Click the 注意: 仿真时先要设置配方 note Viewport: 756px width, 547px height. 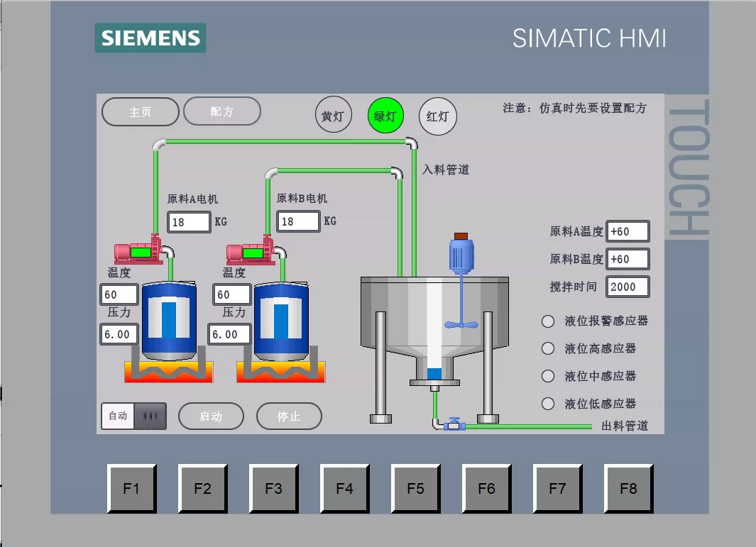click(x=575, y=108)
